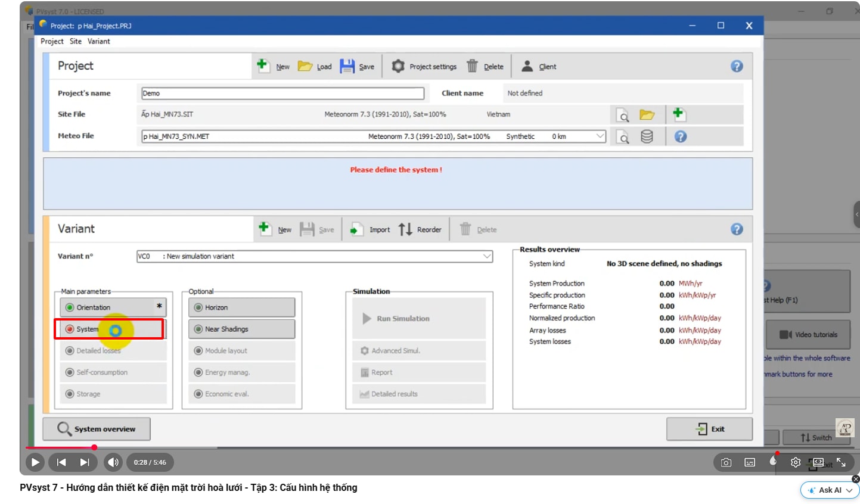This screenshot has height=504, width=860.
Task: Delete the project with trash icon
Action: click(x=485, y=66)
